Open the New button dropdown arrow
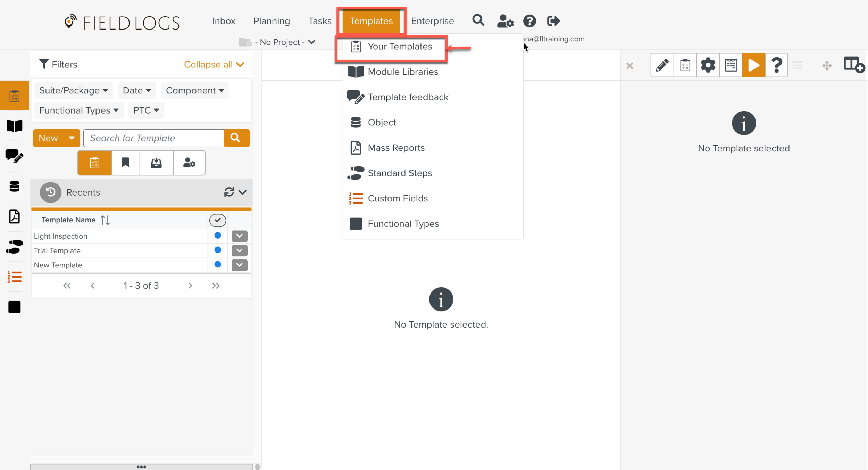This screenshot has width=868, height=470. tap(72, 138)
